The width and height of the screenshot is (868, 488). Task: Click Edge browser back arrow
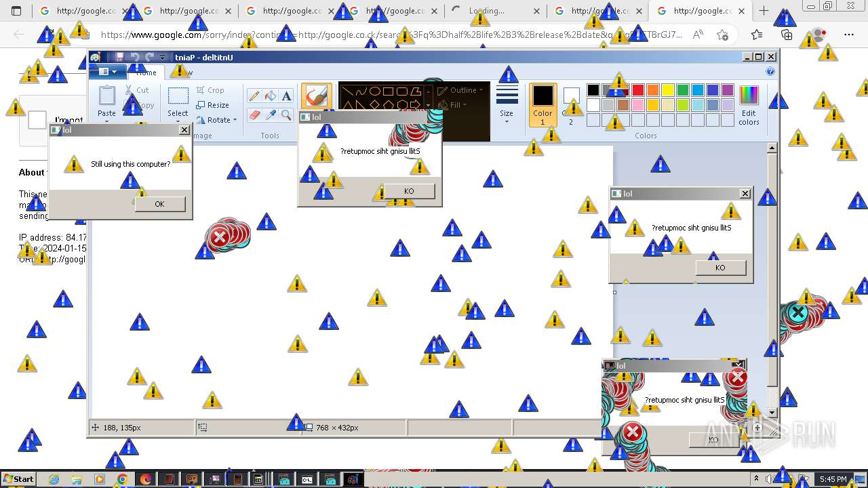(x=19, y=35)
